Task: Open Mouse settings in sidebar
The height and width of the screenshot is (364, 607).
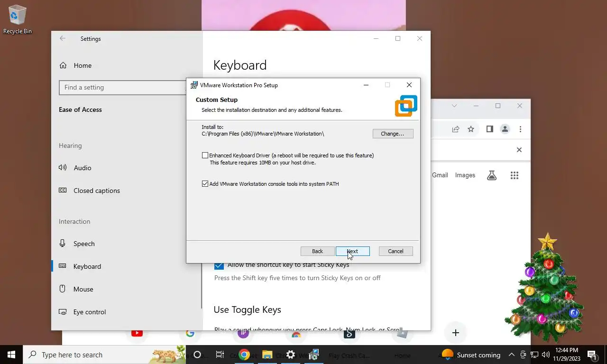Action: pos(83,289)
